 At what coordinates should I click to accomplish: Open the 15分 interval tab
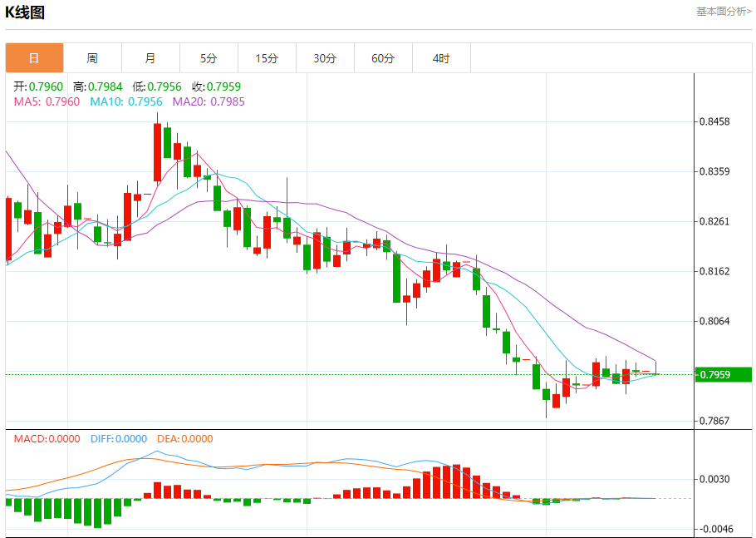pyautogui.click(x=268, y=58)
